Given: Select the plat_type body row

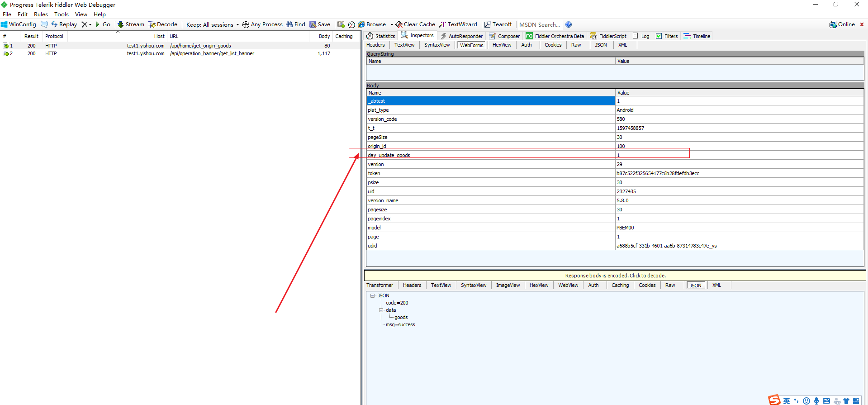Looking at the screenshot, I should 615,110.
